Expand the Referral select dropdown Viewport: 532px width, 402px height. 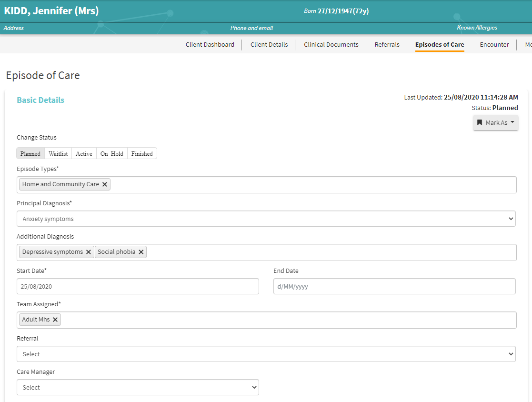[266, 354]
